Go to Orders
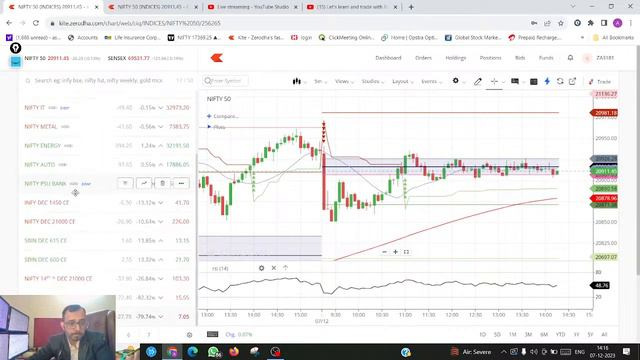This screenshot has height=360, width=640. (423, 58)
